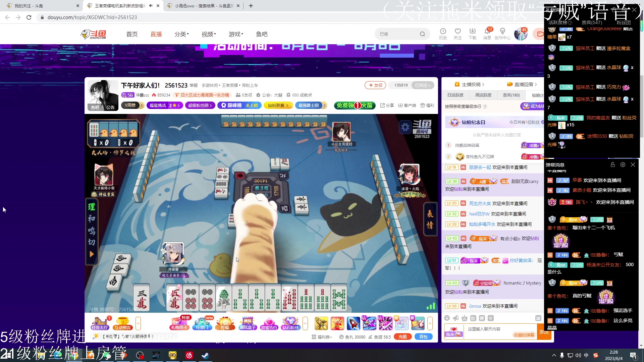The image size is (644, 362).
Task: Expand the gift list up-arrow after 钻石粉丝
Action: [x=305, y=323]
